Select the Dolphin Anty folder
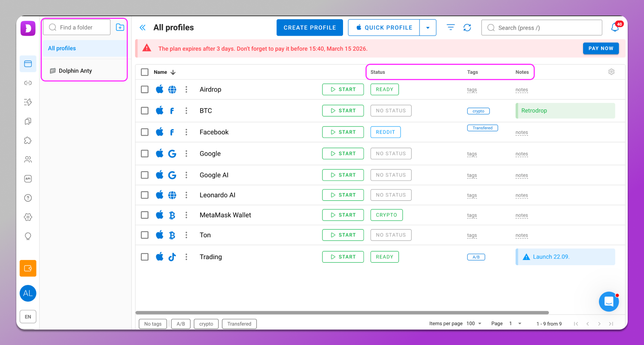Screen dimensions: 644x345 [75, 71]
